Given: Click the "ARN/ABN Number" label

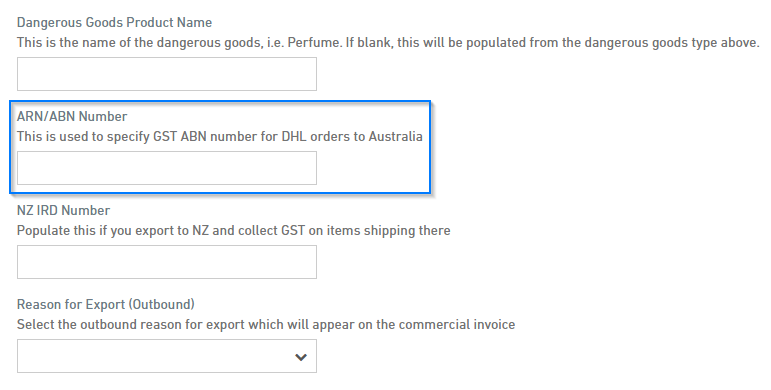Looking at the screenshot, I should (72, 117).
